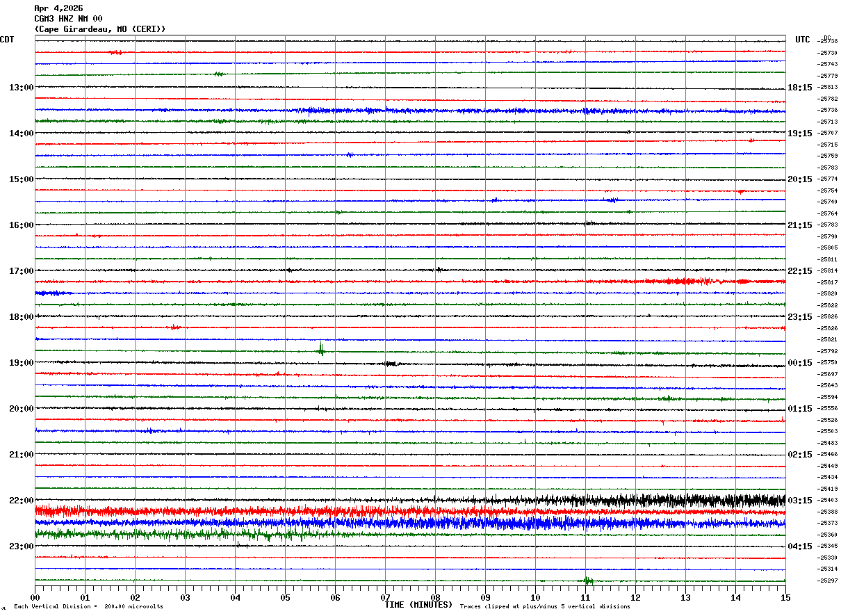The image size is (841, 616).
Task: Click the Cape Girardeau, MO (CERI) label
Action: (100, 29)
